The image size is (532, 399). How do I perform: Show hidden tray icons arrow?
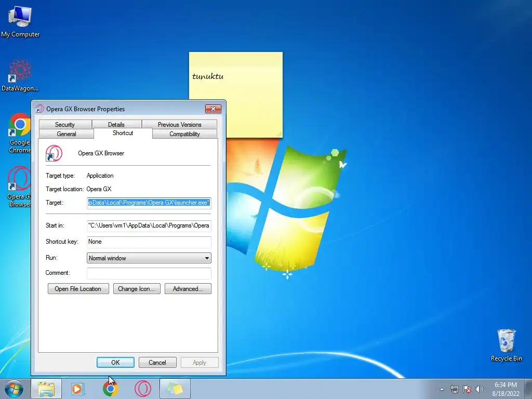[x=442, y=389]
